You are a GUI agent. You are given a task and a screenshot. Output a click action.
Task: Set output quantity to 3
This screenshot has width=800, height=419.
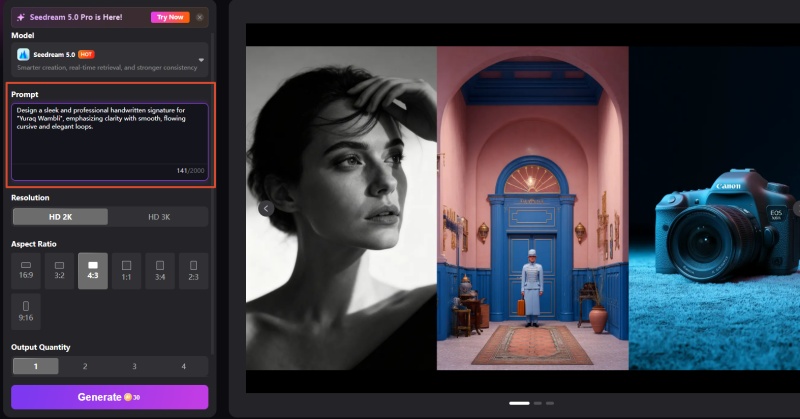134,366
